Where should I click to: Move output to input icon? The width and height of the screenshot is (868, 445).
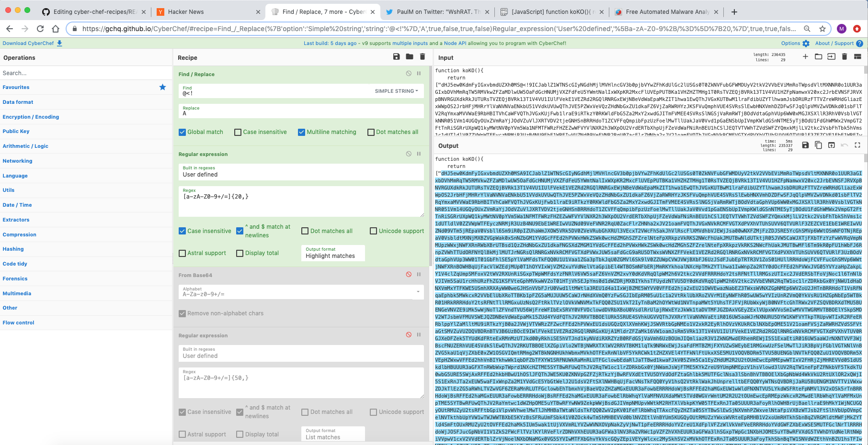(x=831, y=145)
